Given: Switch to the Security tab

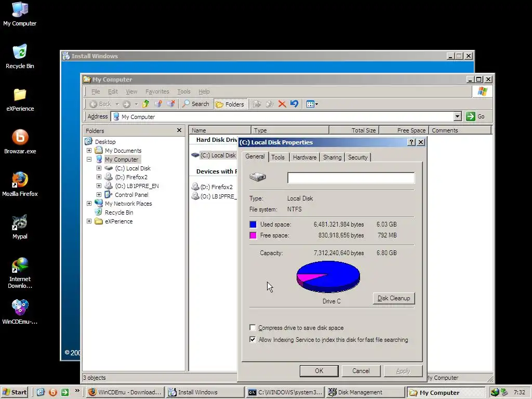Looking at the screenshot, I should 357,157.
